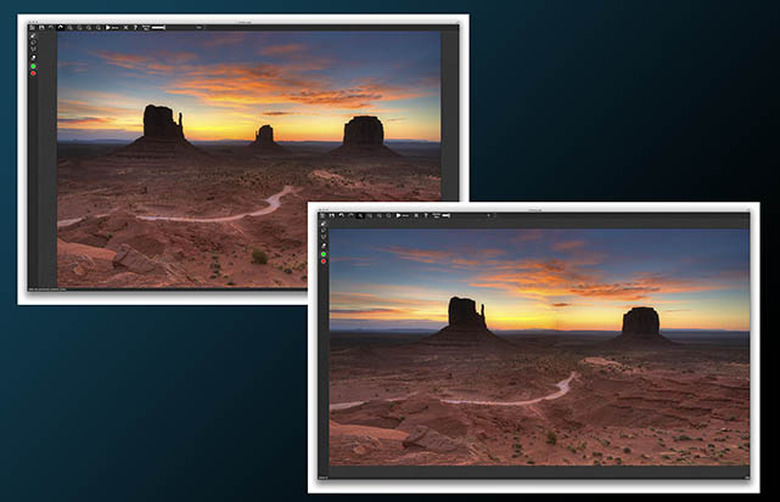Choose the red marker in top-left window
Screen dimensions: 780x502
click(x=32, y=73)
